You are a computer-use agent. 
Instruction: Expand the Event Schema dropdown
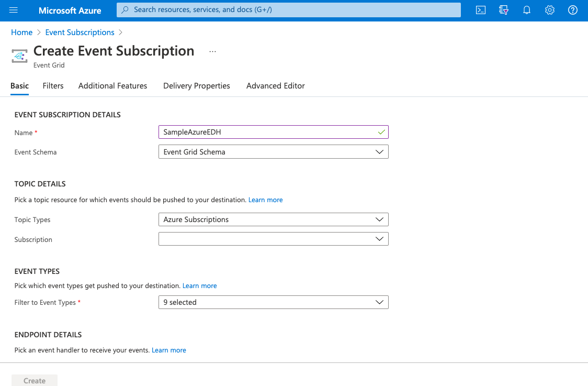coord(274,152)
